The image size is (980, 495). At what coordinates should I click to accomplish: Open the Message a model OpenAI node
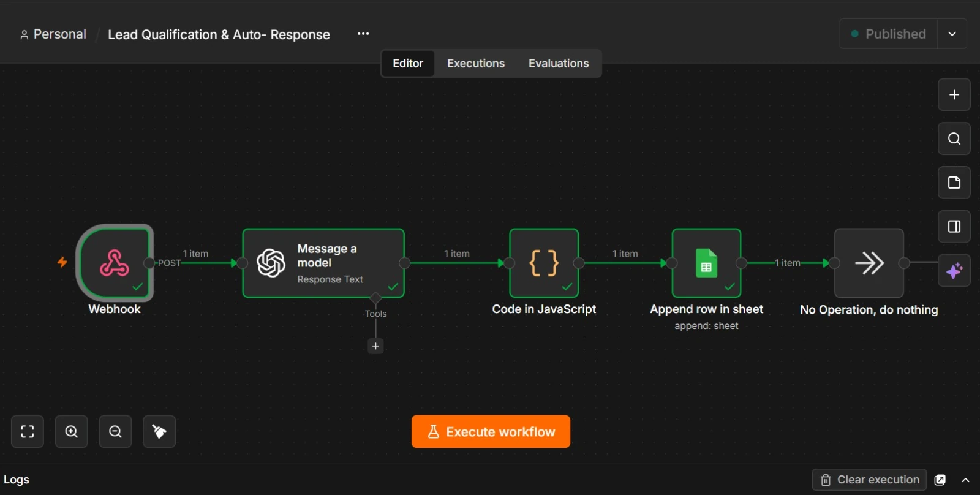point(323,263)
